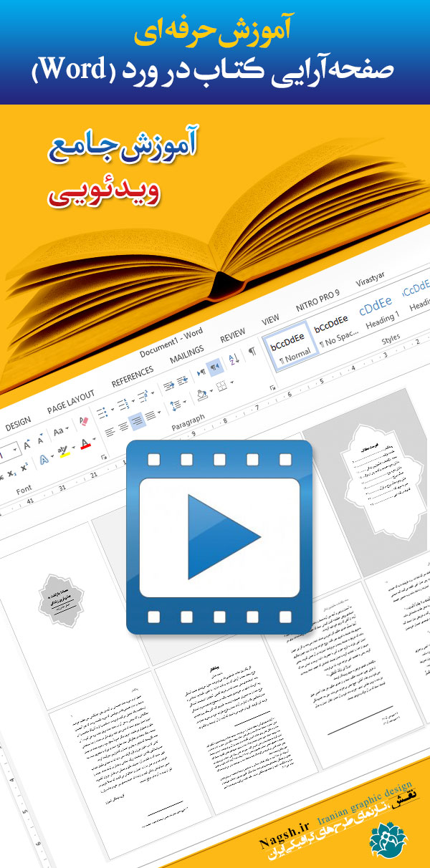Click the Change Case Aa icon
Screen dimensions: 430x868
(x=58, y=430)
